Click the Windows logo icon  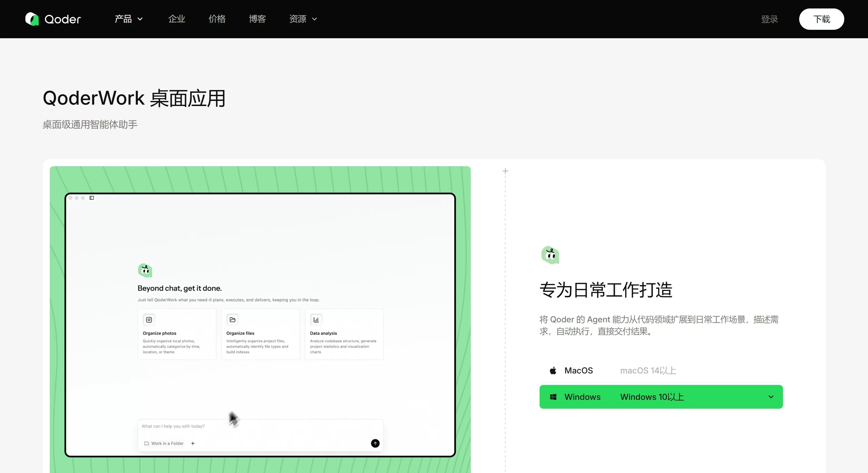tap(553, 397)
